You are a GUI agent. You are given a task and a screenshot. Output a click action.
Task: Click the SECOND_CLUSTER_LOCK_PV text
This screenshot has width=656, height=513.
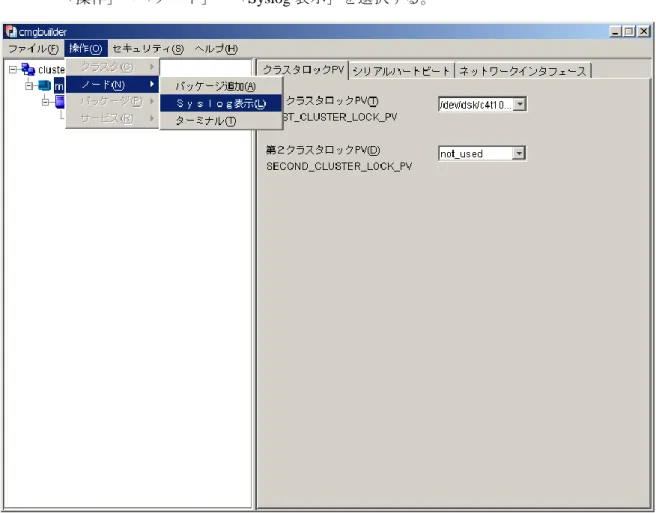339,167
